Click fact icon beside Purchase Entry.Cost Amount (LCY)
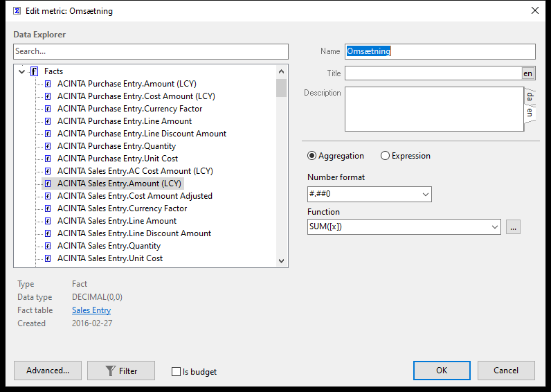 [x=48, y=96]
